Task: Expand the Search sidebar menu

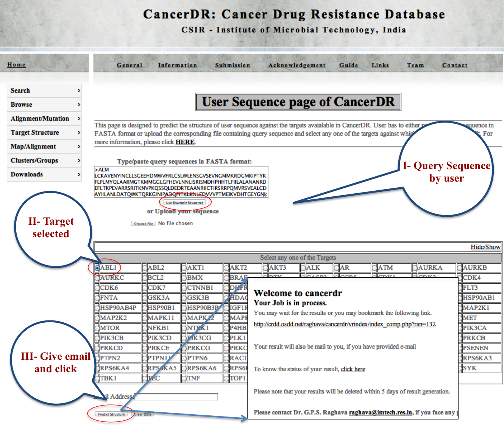Action: coord(44,91)
